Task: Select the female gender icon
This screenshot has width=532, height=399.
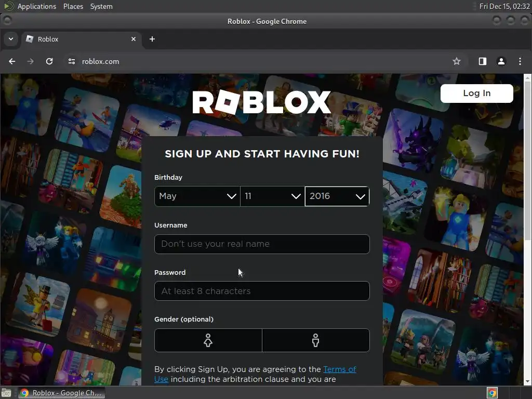Action: (208, 340)
